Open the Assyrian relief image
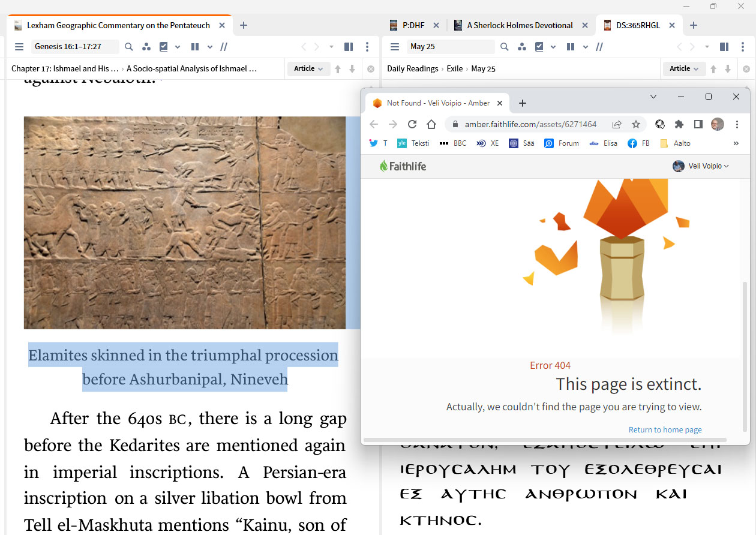 (185, 223)
